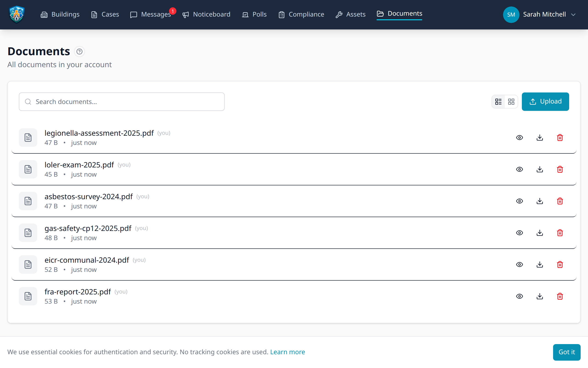588x368 pixels.
Task: Open the Assets section
Action: click(x=351, y=14)
